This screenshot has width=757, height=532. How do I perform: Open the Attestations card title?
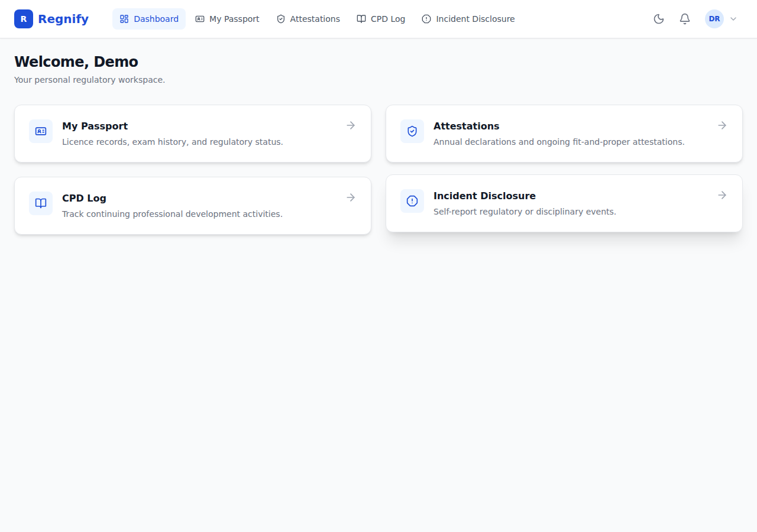pyautogui.click(x=466, y=126)
